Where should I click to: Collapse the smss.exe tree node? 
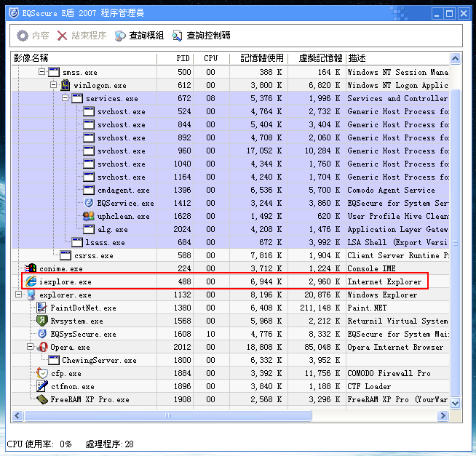[x=42, y=72]
